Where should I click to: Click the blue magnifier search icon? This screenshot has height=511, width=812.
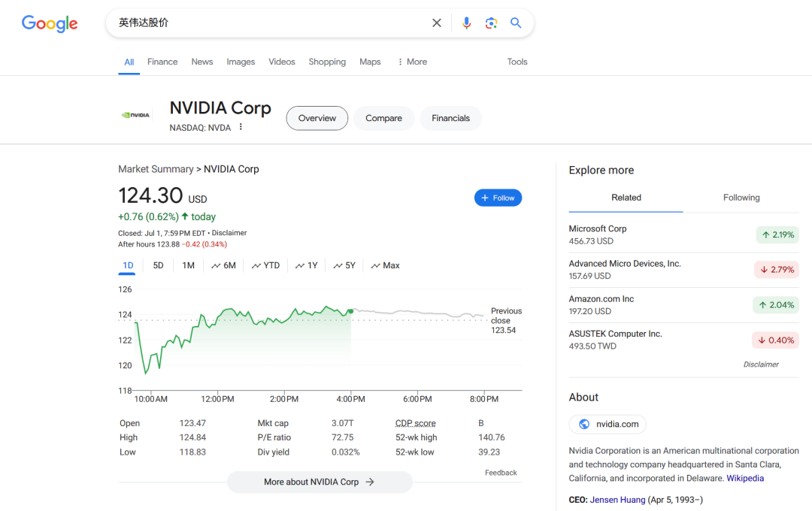tap(515, 23)
